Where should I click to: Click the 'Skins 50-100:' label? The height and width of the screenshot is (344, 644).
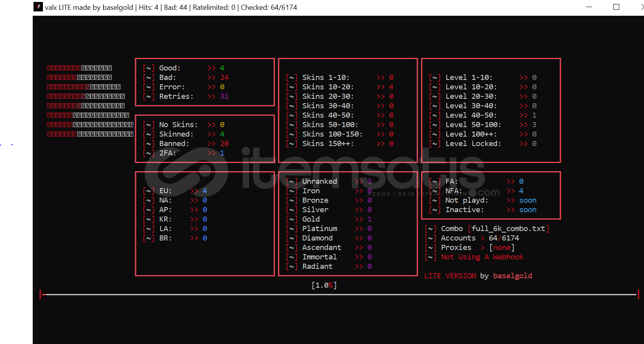coord(330,125)
